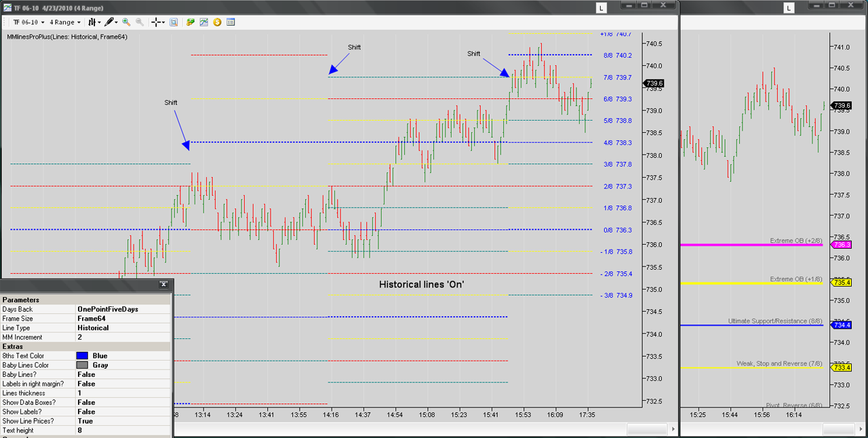Open the 4 Range interval dropdown
The height and width of the screenshot is (438, 868).
pos(64,22)
